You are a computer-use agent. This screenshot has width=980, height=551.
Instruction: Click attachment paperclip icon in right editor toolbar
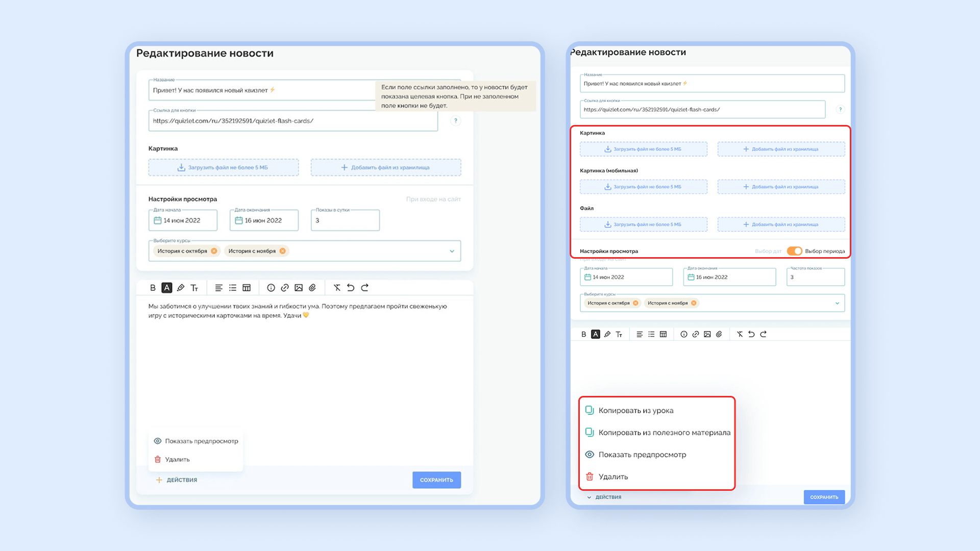(x=719, y=334)
